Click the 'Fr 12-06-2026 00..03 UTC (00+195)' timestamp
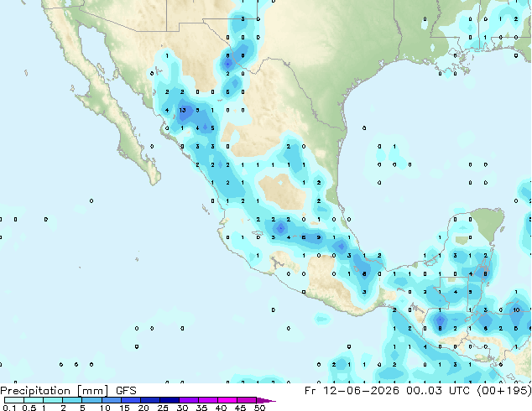 (418, 390)
